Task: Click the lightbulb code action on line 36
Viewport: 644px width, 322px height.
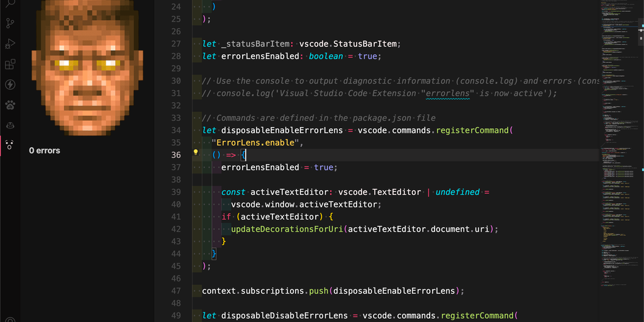Action: 196,152
